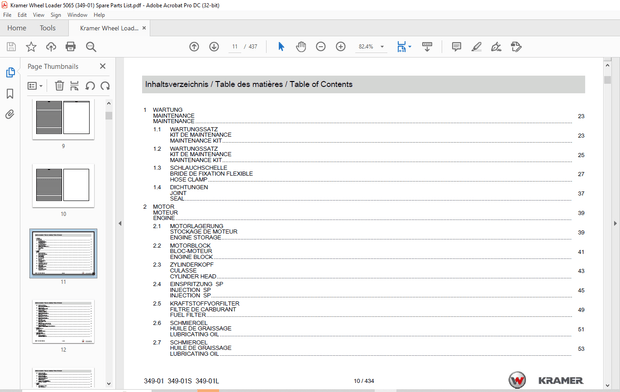Select the page 12 thumbnail
The height and width of the screenshot is (392, 620).
(x=63, y=322)
